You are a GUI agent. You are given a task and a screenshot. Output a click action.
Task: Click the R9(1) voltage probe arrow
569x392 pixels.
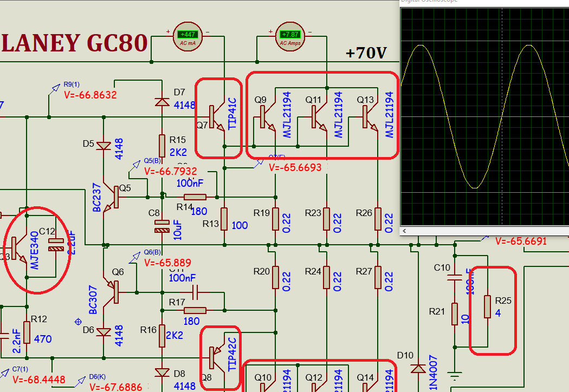pos(55,88)
